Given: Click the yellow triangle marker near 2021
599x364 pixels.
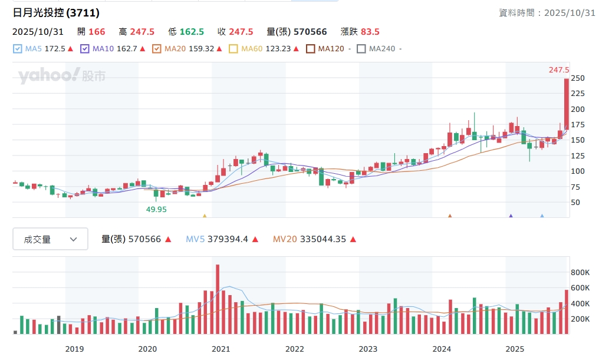Looking at the screenshot, I should click(x=205, y=216).
